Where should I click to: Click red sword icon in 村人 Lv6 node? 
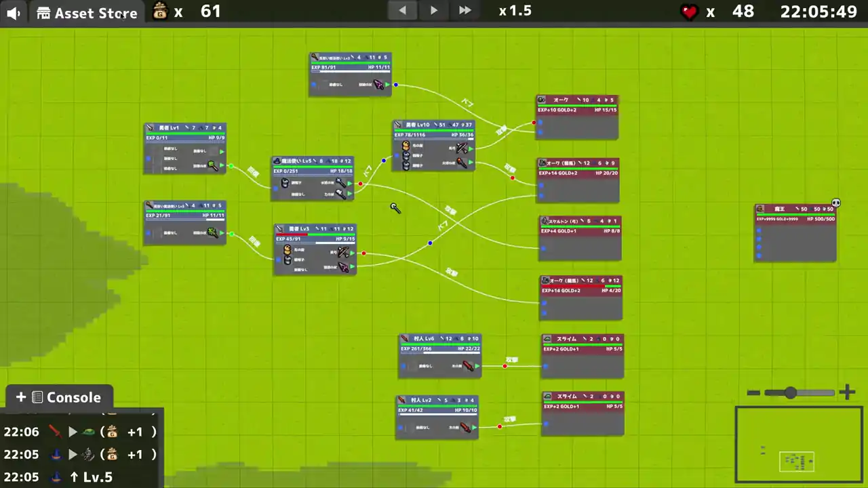pyautogui.click(x=468, y=366)
